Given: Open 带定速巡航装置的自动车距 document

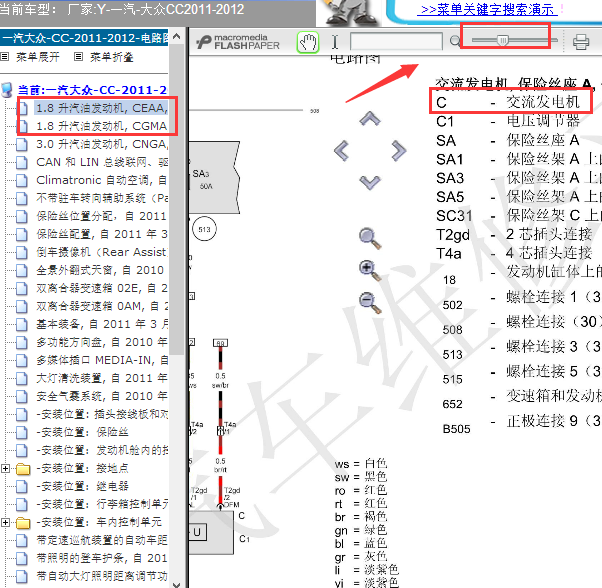Looking at the screenshot, I should pos(102,540).
